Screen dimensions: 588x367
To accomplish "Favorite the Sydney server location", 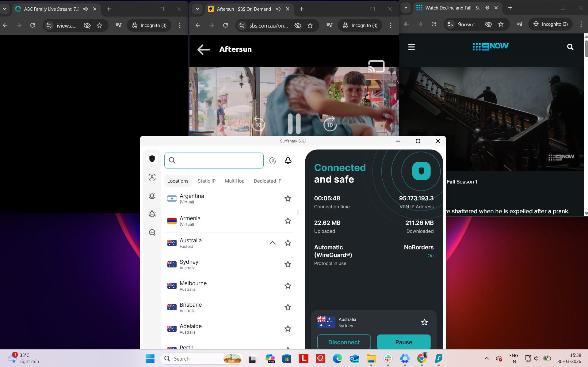I will tap(288, 264).
